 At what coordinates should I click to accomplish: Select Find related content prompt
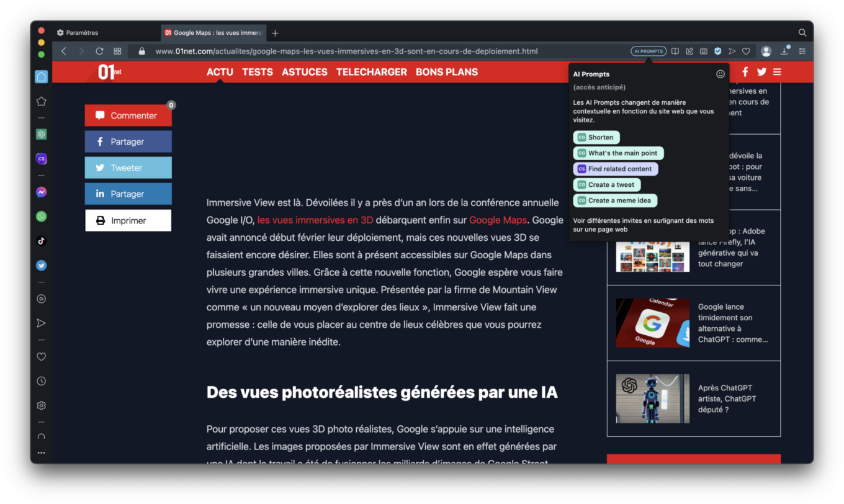pyautogui.click(x=616, y=169)
